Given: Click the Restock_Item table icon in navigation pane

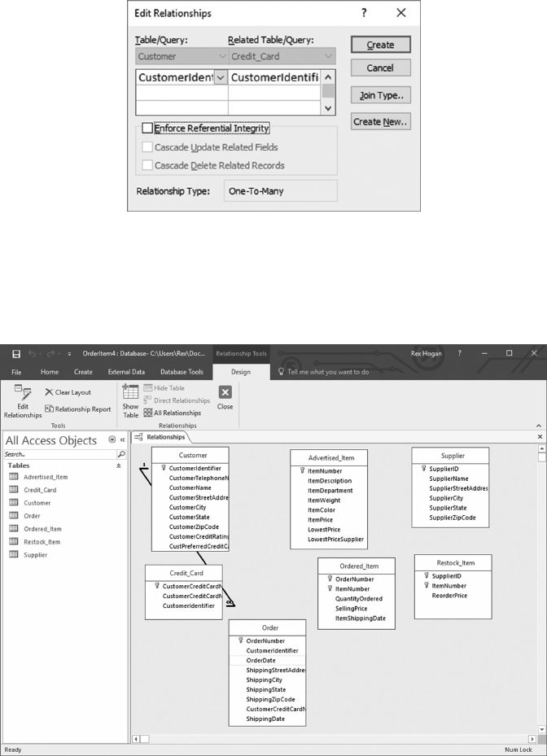Looking at the screenshot, I should click(14, 542).
